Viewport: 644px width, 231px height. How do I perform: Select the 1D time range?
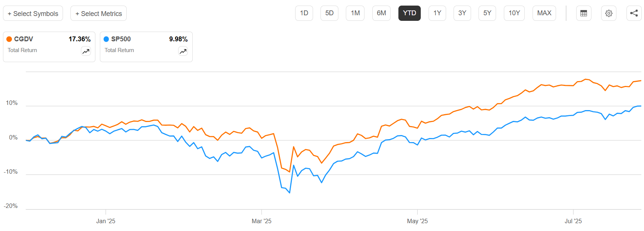304,13
